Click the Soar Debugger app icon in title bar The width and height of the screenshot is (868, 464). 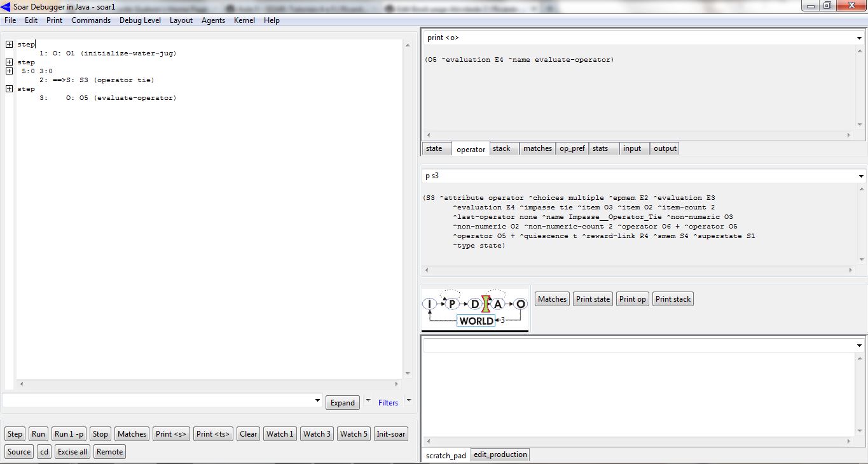click(x=6, y=6)
